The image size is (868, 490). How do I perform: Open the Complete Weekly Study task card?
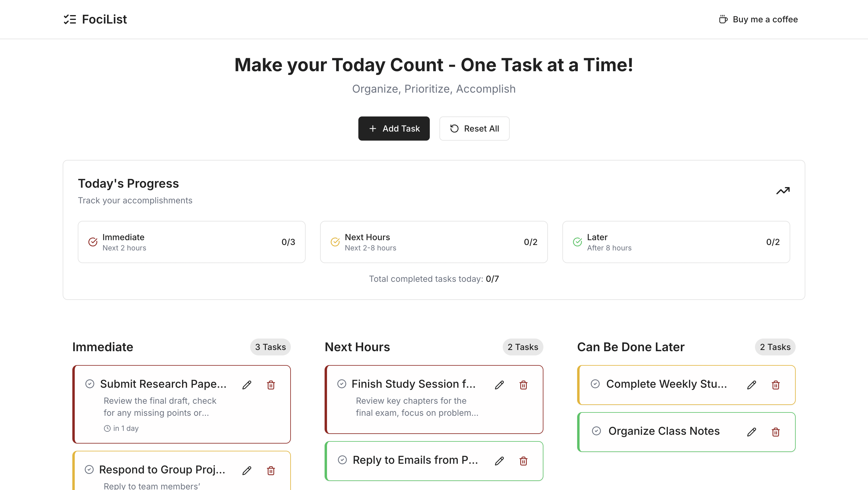(x=686, y=385)
